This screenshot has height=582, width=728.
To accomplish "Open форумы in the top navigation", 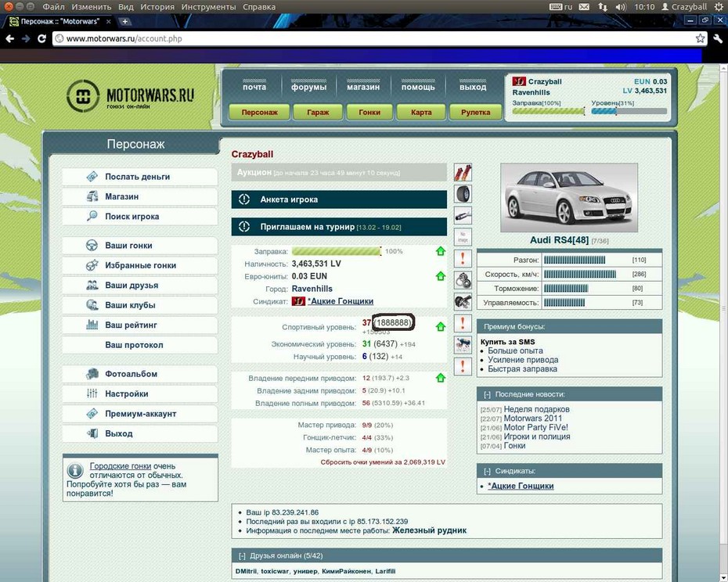I will click(x=308, y=87).
